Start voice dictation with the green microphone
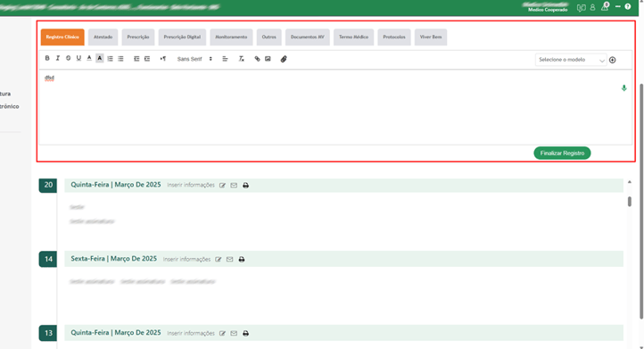Screen dimensions: 644x349 623,88
